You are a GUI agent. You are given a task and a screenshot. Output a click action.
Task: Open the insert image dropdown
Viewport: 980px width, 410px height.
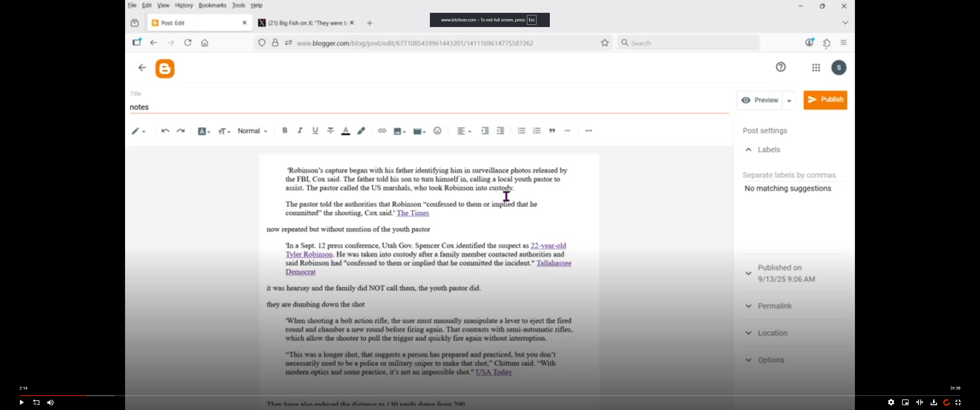tap(399, 131)
